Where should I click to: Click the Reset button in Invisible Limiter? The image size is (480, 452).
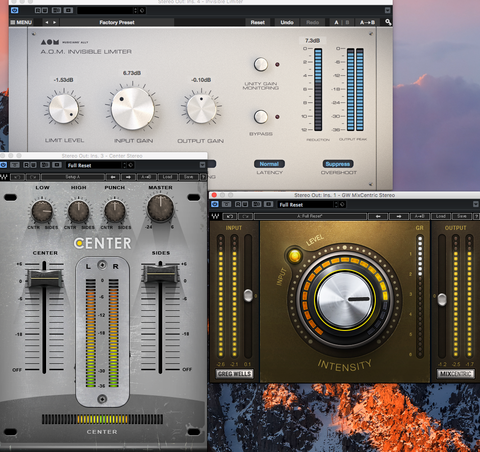point(257,22)
